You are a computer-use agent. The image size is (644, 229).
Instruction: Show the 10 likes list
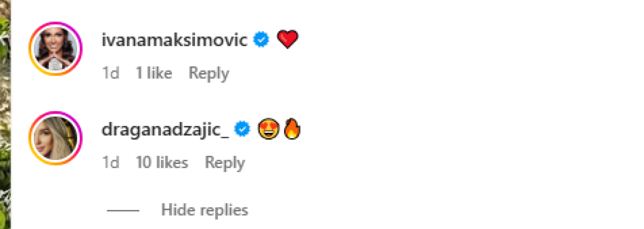(162, 162)
